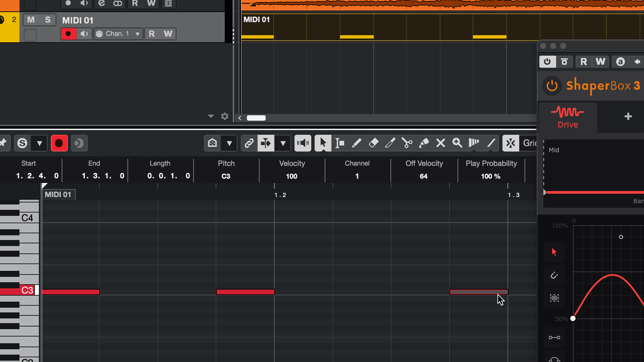
Task: Pick the Erase tool in editor toolbar
Action: pyautogui.click(x=374, y=143)
